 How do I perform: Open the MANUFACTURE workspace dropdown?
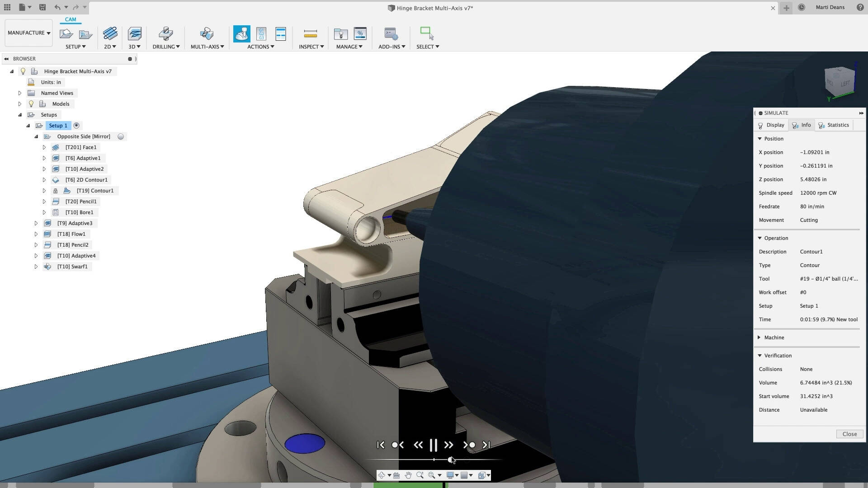click(29, 33)
